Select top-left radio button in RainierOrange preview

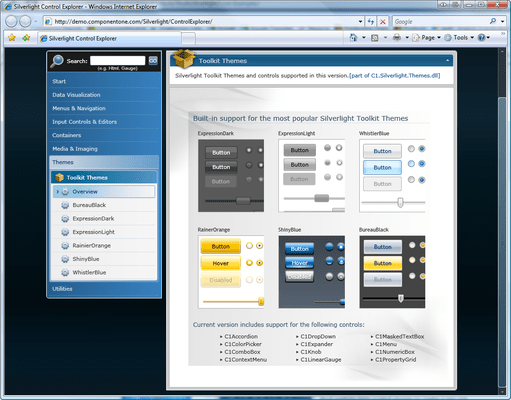click(x=249, y=246)
